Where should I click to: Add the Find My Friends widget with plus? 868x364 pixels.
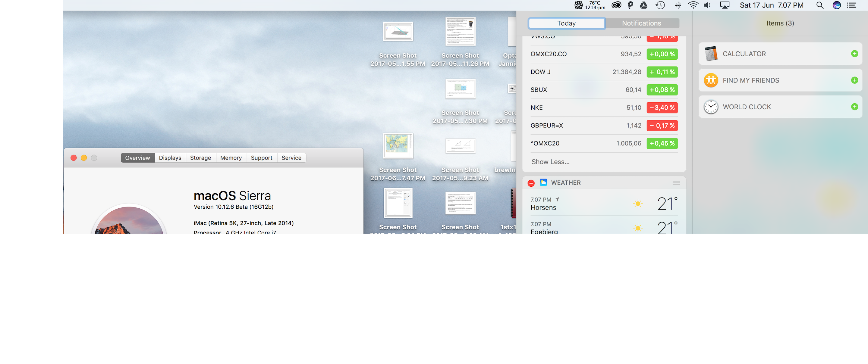(854, 80)
